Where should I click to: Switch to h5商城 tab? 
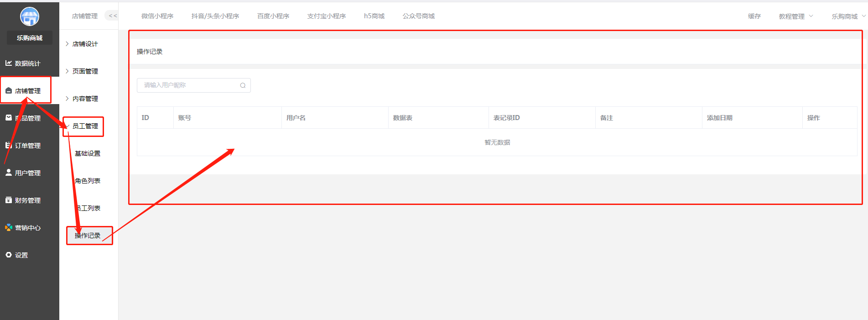(x=374, y=16)
